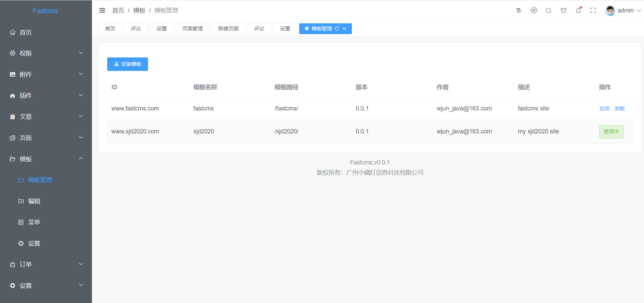Expand the 权限 sidebar menu
Screen dimensions: 644x303
tap(46, 53)
